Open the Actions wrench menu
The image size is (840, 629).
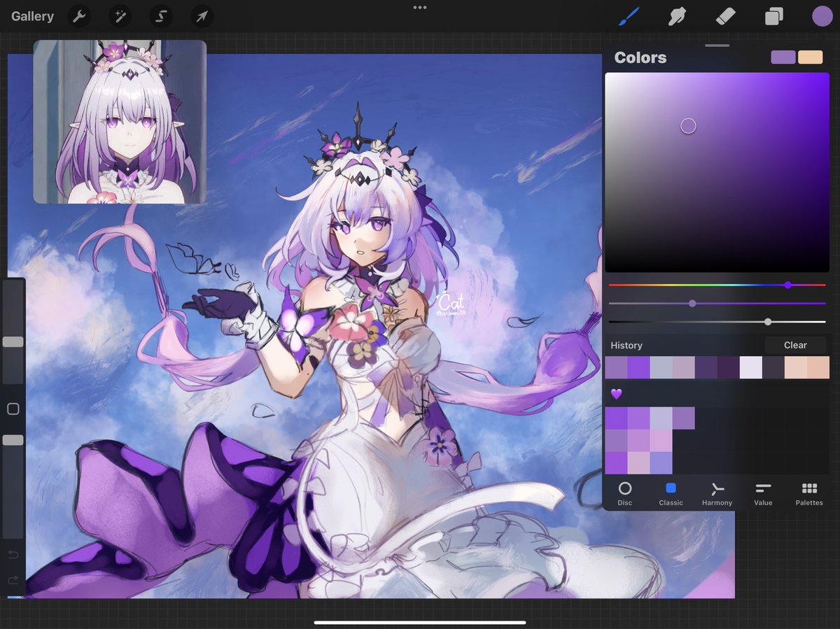point(79,16)
